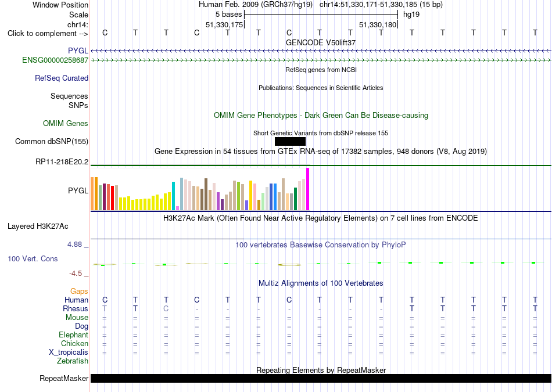Select the Zebrafish species row label

coord(73,361)
